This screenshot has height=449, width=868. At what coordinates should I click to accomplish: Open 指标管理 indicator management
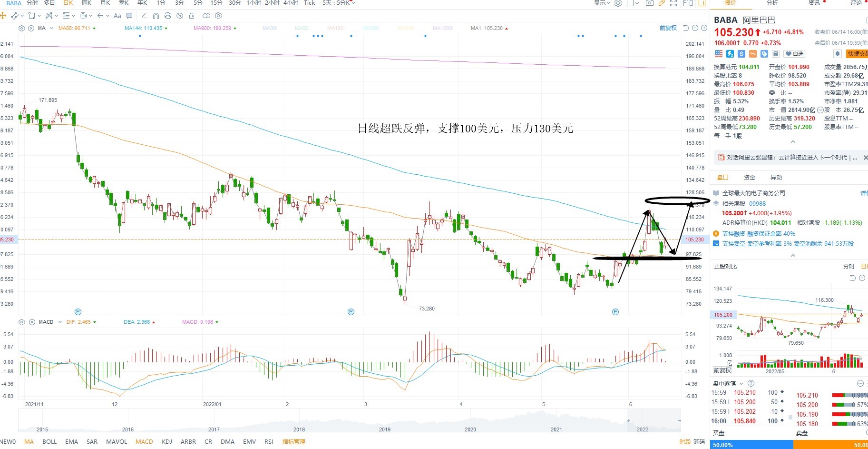293,441
